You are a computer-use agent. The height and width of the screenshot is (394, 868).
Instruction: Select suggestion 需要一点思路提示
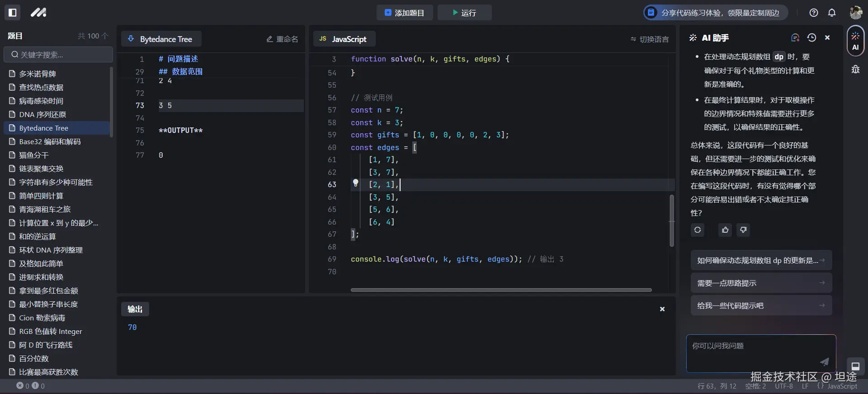point(761,283)
